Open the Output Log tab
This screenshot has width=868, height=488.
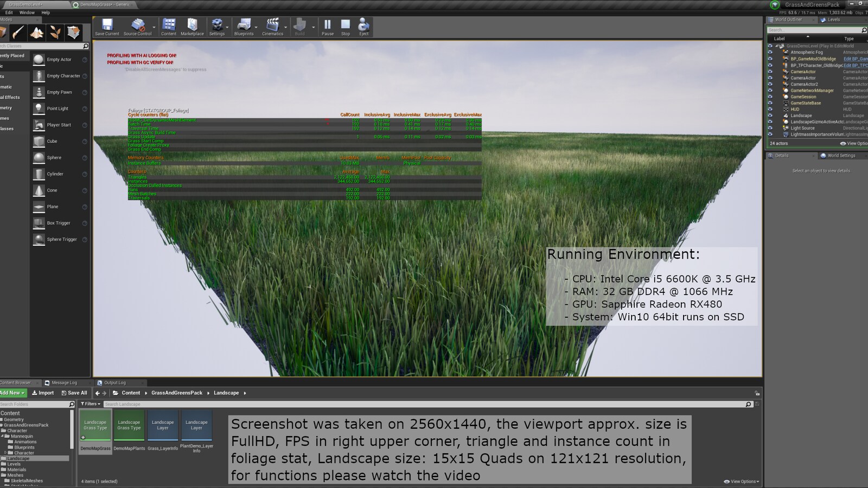pyautogui.click(x=116, y=382)
